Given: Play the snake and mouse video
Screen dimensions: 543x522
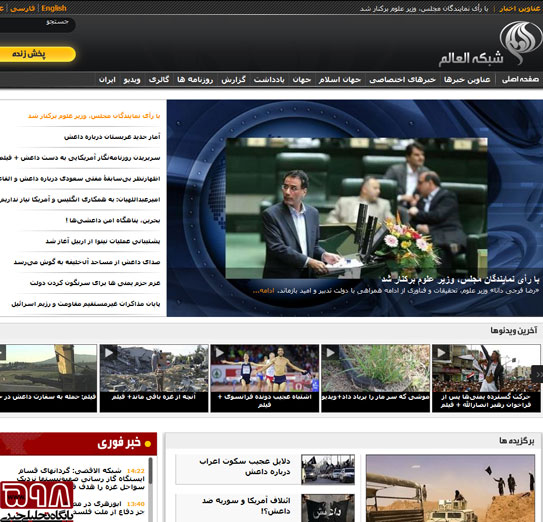Looking at the screenshot, I should click(375, 368).
